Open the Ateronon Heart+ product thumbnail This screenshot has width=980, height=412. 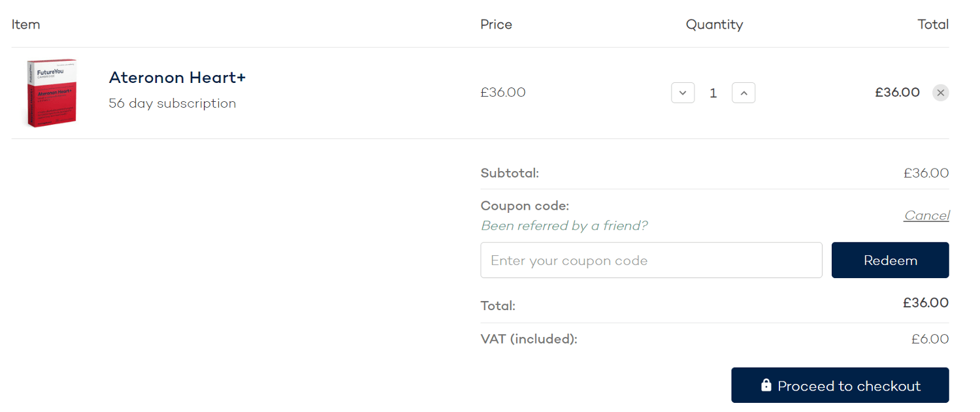51,93
